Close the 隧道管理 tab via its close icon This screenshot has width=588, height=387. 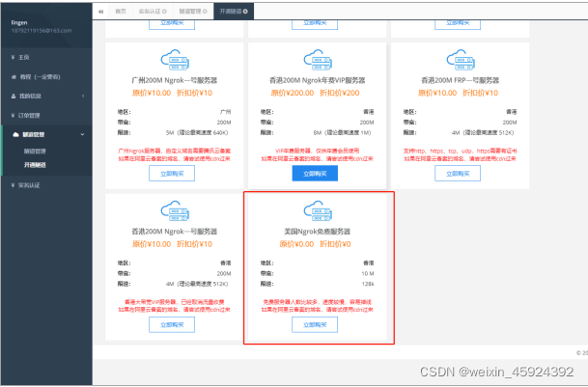pyautogui.click(x=205, y=12)
